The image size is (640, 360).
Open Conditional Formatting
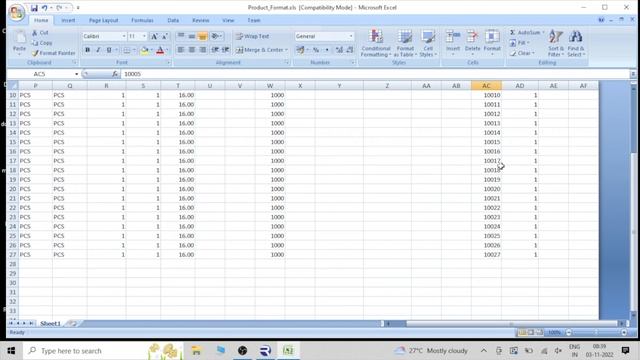[x=376, y=43]
